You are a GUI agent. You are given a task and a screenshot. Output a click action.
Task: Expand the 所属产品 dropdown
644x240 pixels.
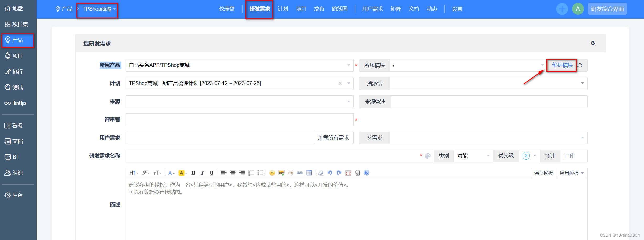pos(348,65)
